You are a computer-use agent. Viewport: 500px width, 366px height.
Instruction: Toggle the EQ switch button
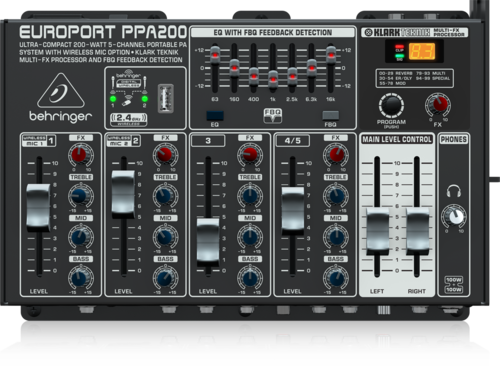[215, 116]
